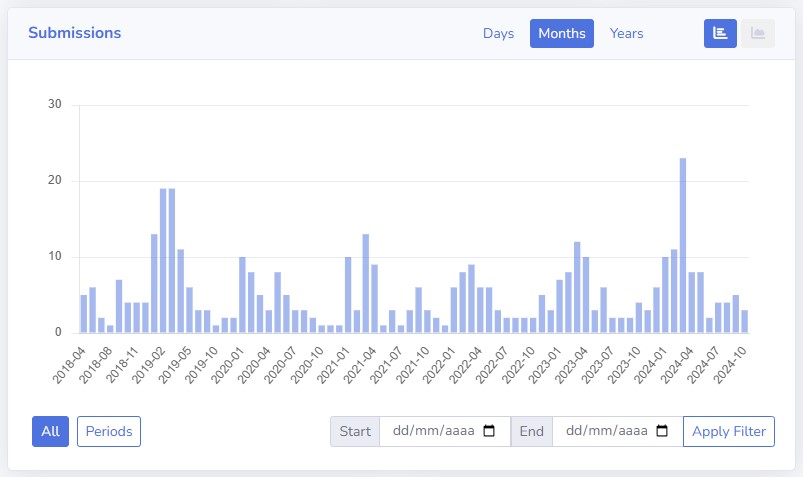803x477 pixels.
Task: Switch to the area chart view icon
Action: [x=757, y=33]
